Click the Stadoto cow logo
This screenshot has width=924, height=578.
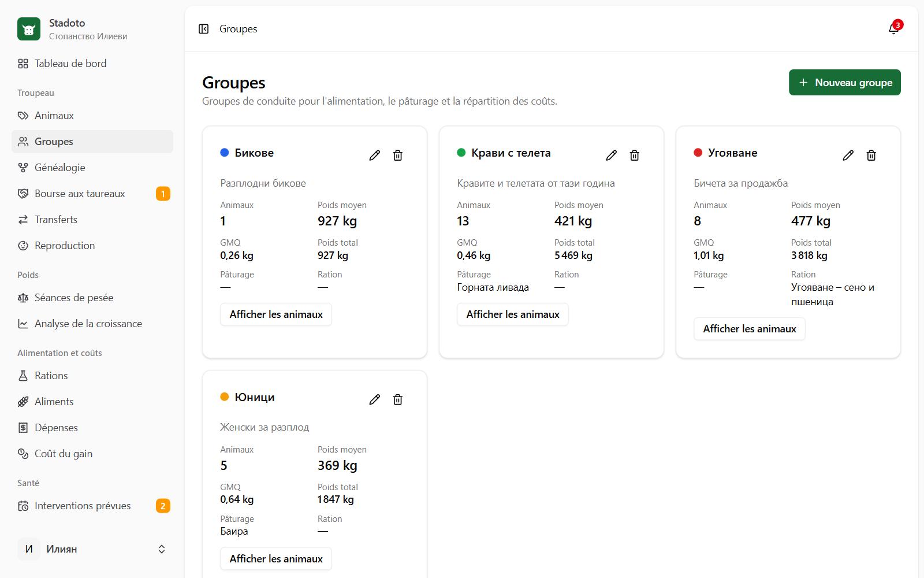[x=29, y=29]
